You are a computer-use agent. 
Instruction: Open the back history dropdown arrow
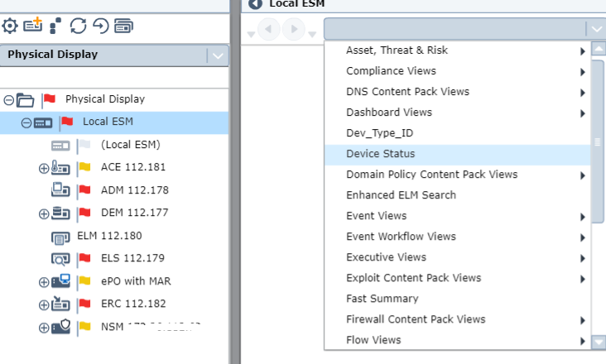pyautogui.click(x=251, y=35)
